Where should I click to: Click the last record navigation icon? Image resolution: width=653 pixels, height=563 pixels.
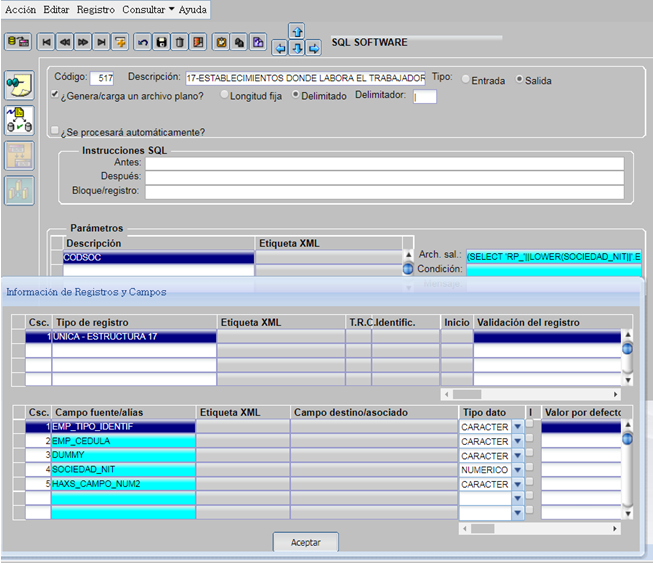point(101,42)
